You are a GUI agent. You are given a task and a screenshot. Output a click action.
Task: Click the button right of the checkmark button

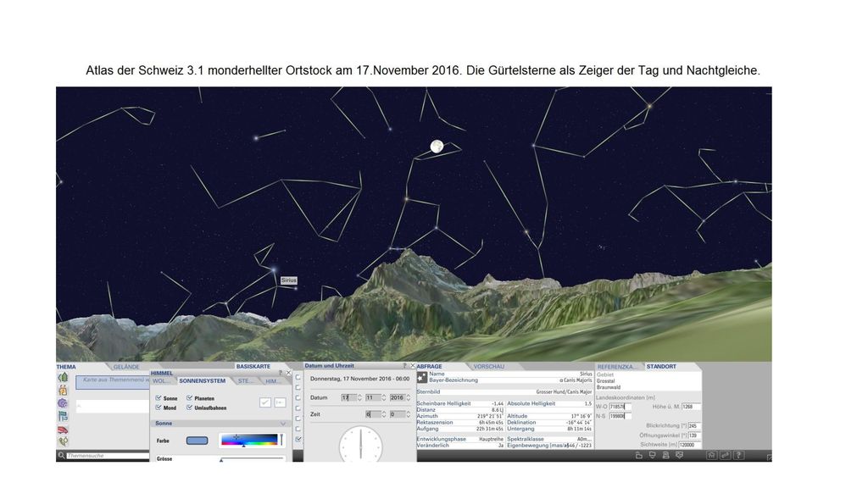[x=280, y=402]
